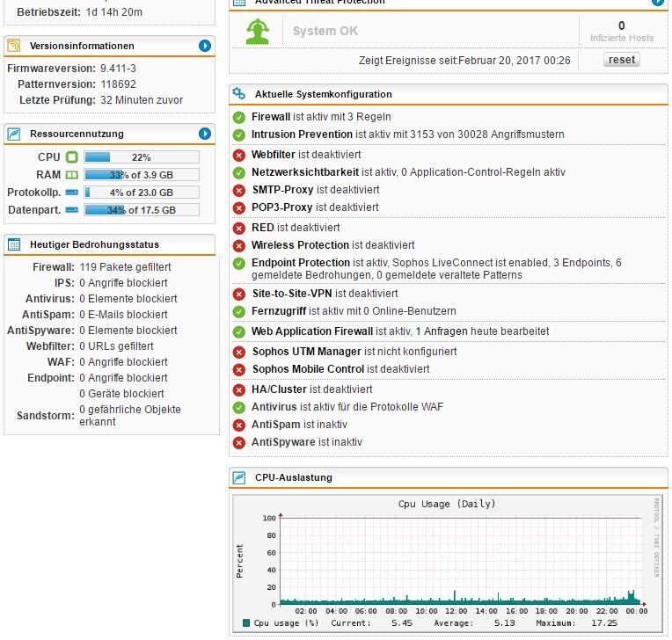
Task: Click the Datenpartition usage bar
Action: [x=141, y=210]
